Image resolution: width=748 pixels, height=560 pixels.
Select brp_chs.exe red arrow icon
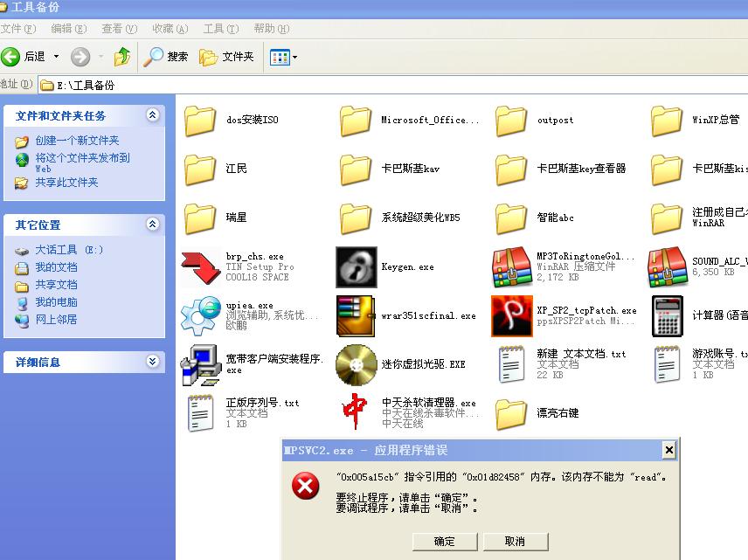point(201,267)
